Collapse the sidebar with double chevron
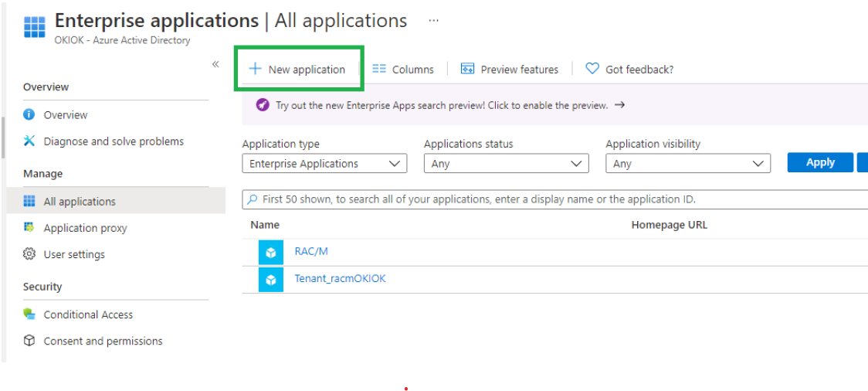Screen dimensions: 868x391 coord(215,64)
